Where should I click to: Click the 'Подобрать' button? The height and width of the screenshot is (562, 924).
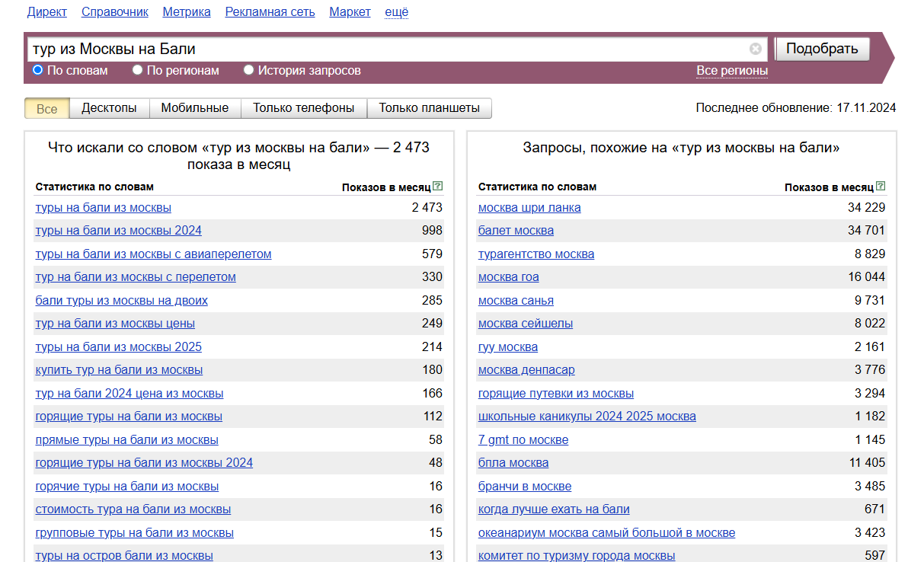(822, 49)
